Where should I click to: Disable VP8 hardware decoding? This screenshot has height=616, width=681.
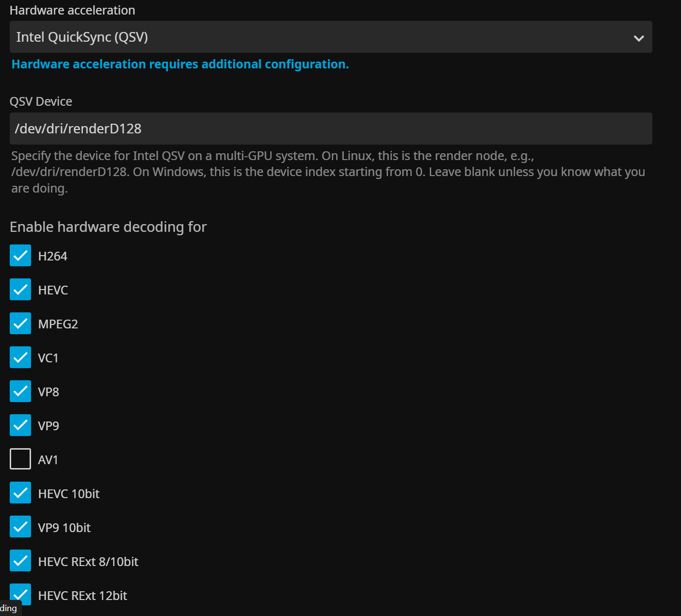tap(20, 391)
